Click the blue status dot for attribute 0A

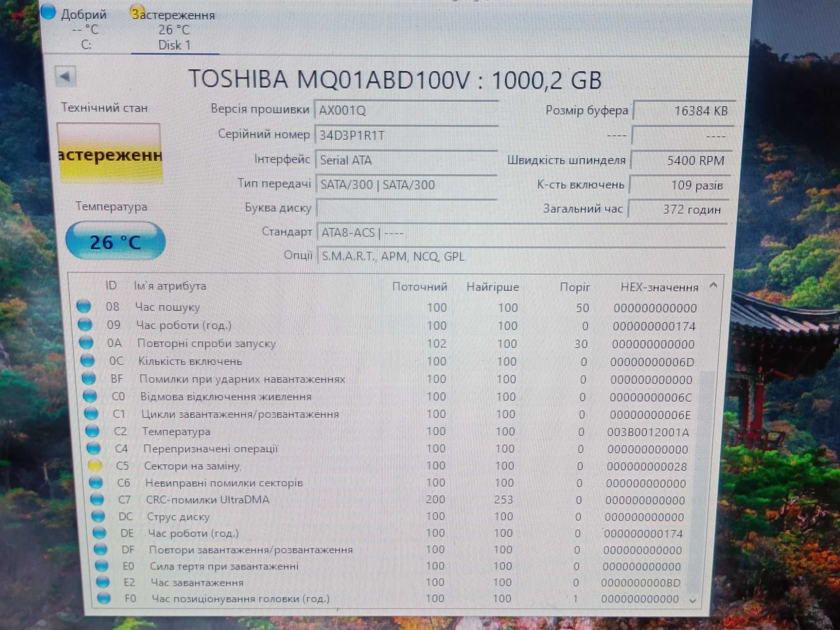86,343
